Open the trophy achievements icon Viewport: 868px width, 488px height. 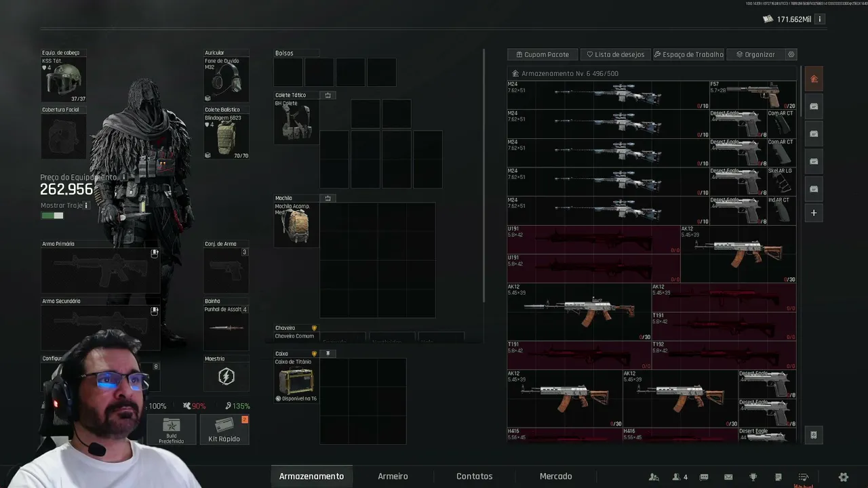coord(753,477)
